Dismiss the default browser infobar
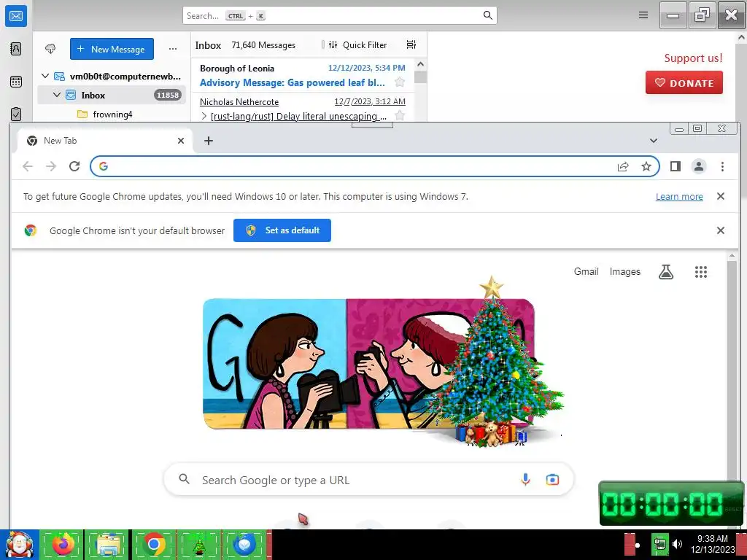Screen dimensions: 747x560 coord(720,230)
